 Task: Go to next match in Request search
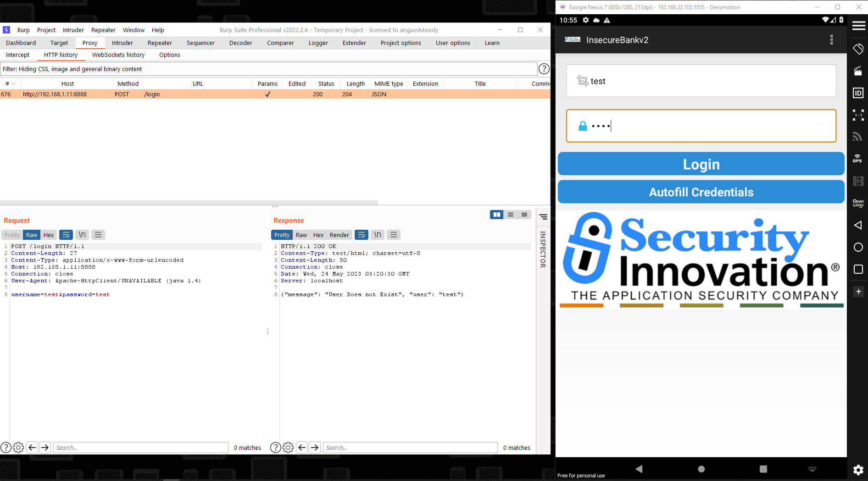(x=45, y=448)
